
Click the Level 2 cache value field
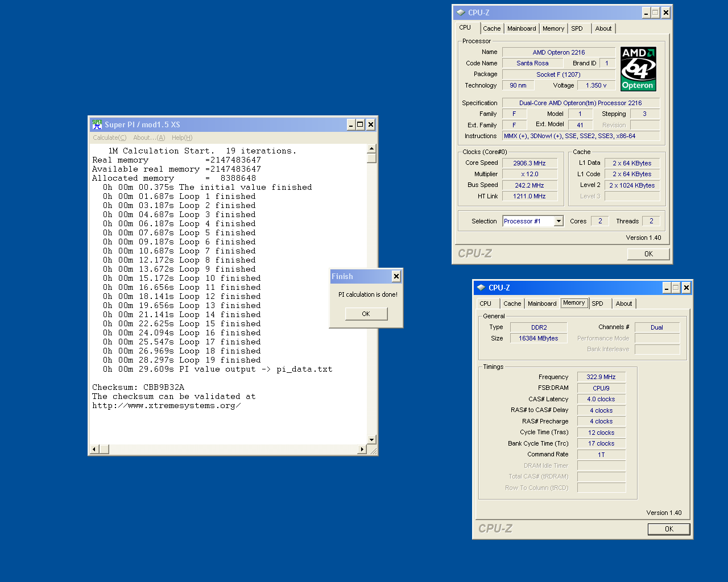632,185
